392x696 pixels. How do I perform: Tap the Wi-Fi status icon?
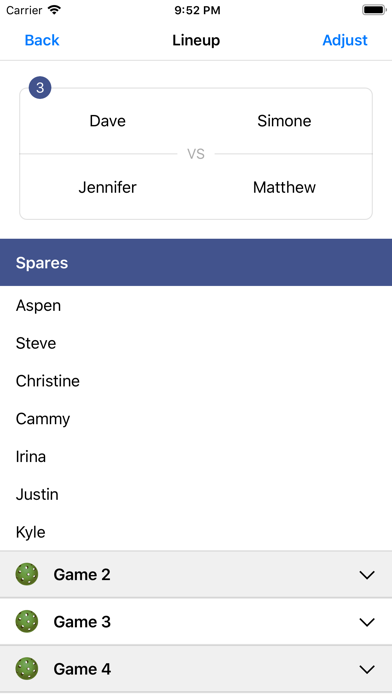pyautogui.click(x=54, y=10)
